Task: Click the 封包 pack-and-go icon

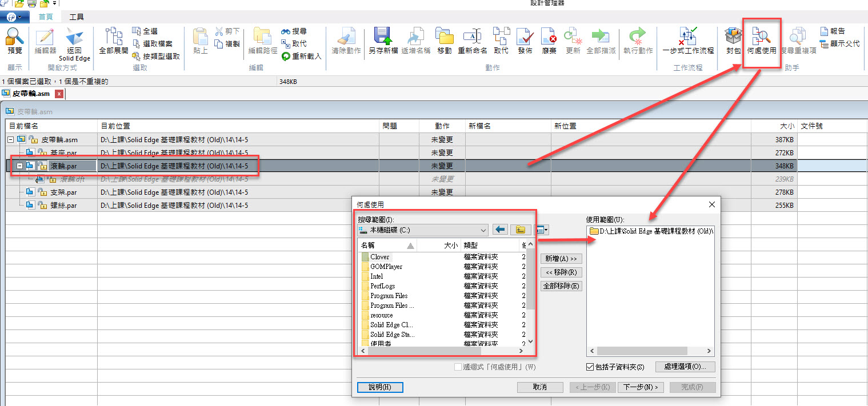Action: (x=733, y=37)
